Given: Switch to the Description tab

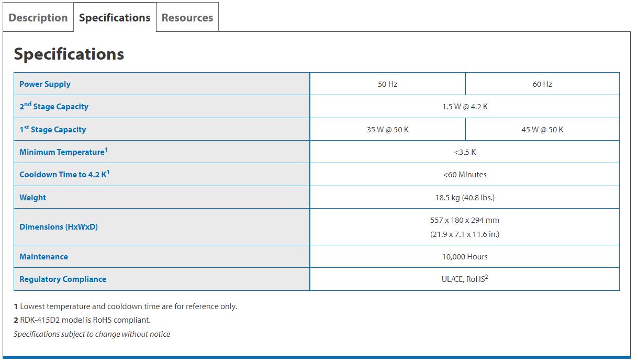Looking at the screenshot, I should [x=38, y=18].
